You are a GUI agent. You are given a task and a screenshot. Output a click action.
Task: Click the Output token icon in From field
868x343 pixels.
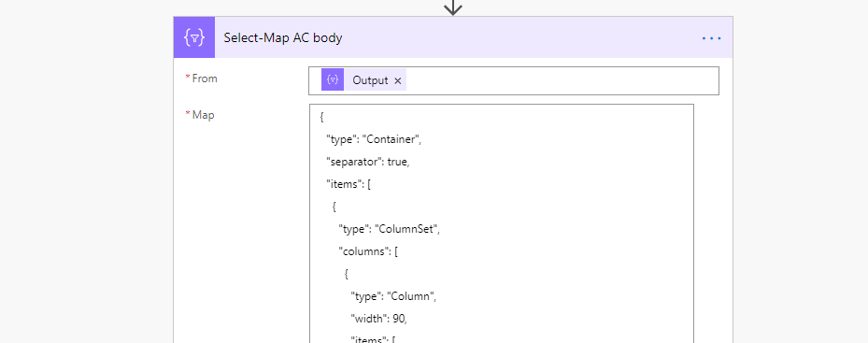click(333, 79)
